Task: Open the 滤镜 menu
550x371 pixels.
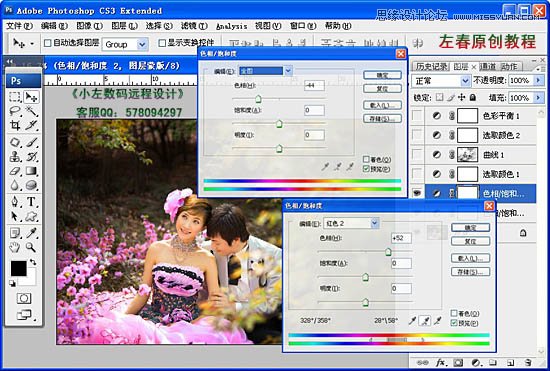Action: click(x=194, y=26)
